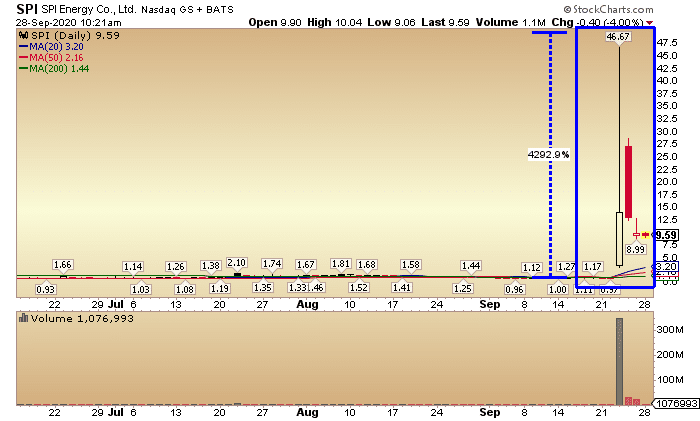
Task: Click the Open 9.90 quote value
Action: pos(275,22)
